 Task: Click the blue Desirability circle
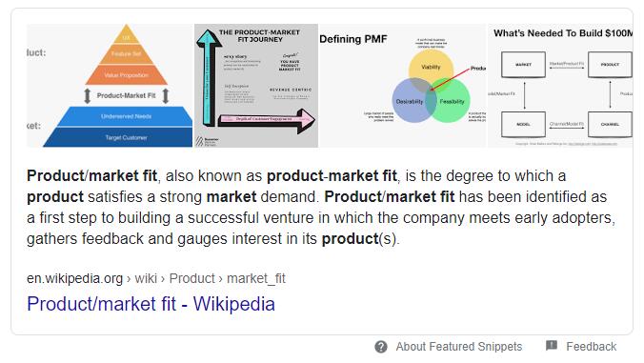tap(409, 102)
